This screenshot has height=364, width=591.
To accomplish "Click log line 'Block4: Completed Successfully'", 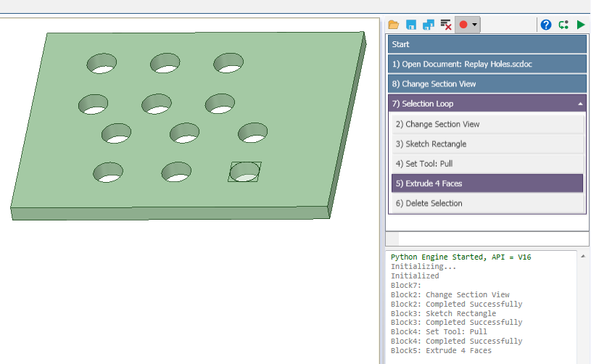I will coord(456,342).
